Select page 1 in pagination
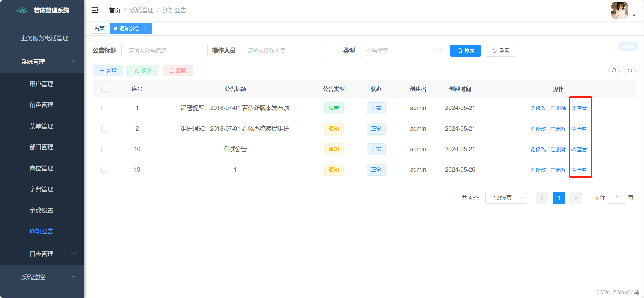644x298 pixels. click(559, 198)
